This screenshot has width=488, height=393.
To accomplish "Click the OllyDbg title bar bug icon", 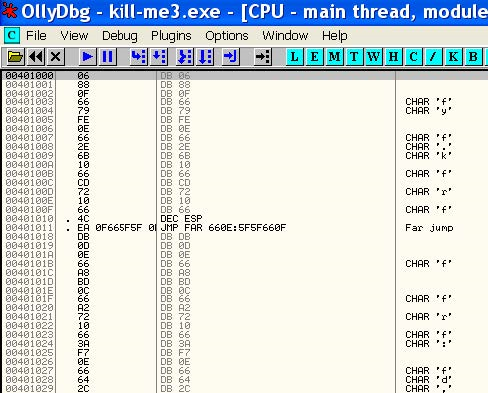I will (x=9, y=11).
